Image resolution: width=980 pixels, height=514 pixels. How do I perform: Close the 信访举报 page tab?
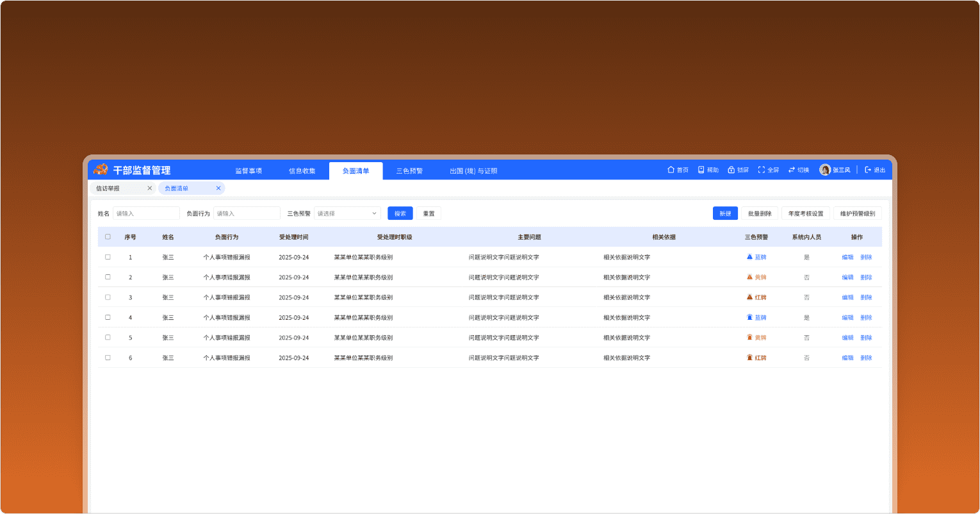pyautogui.click(x=149, y=188)
